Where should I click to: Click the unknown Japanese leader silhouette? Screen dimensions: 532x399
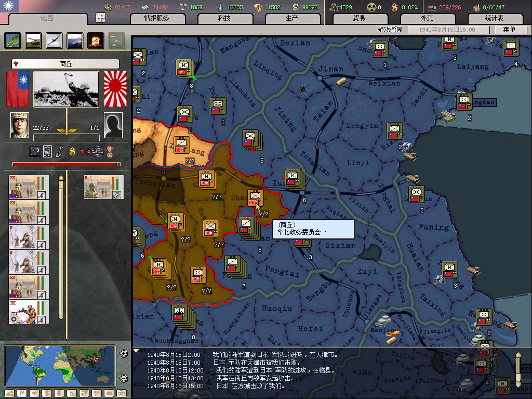pyautogui.click(x=113, y=125)
